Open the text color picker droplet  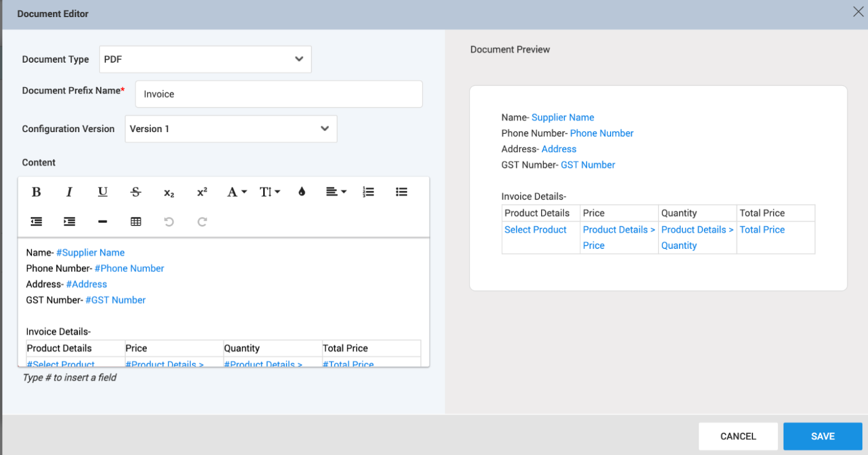[x=302, y=192]
